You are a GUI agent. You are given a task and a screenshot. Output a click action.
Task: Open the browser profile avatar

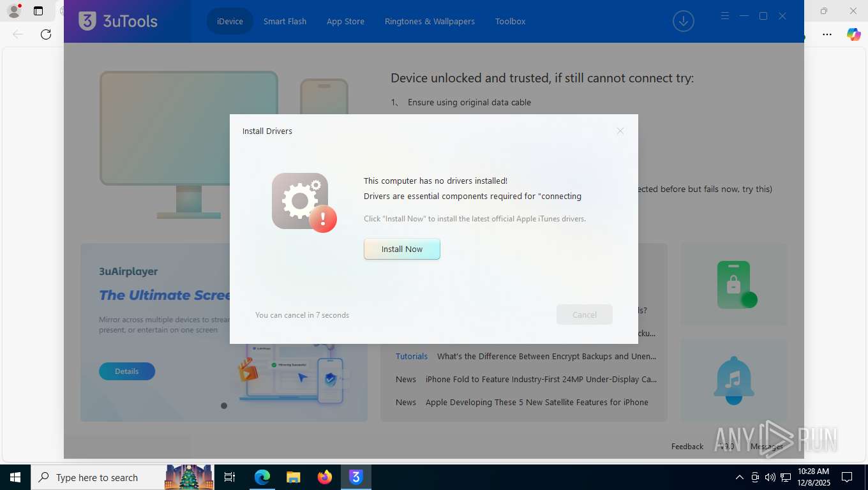click(13, 11)
